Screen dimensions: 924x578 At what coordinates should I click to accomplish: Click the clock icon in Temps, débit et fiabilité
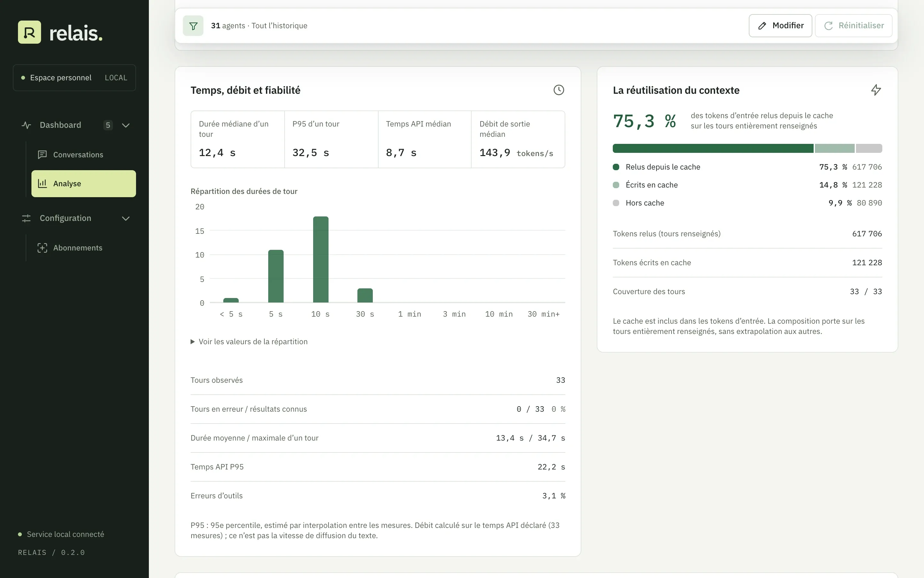coord(559,90)
